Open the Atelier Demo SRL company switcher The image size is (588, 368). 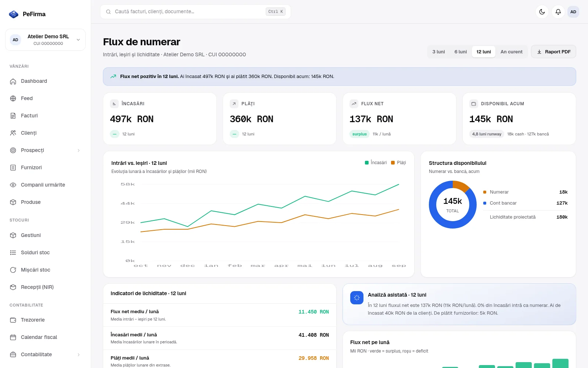[x=45, y=40]
